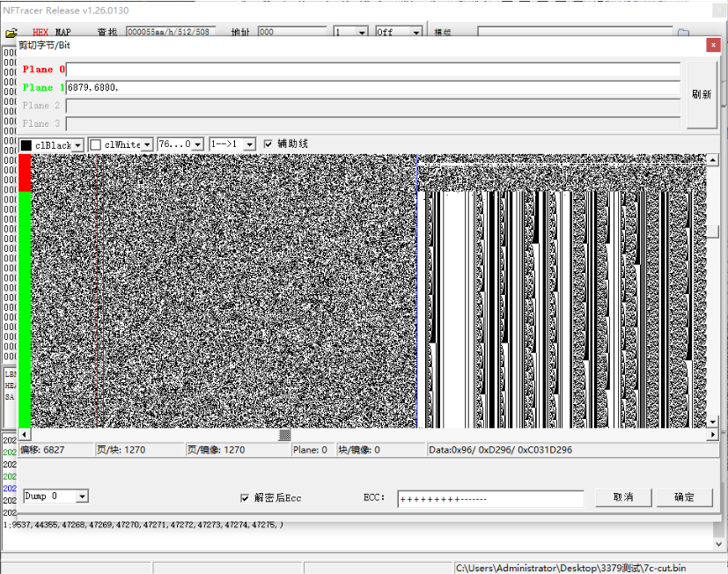Browse template with folder icon at toolbar right
The height and width of the screenshot is (574, 728).
tap(683, 33)
